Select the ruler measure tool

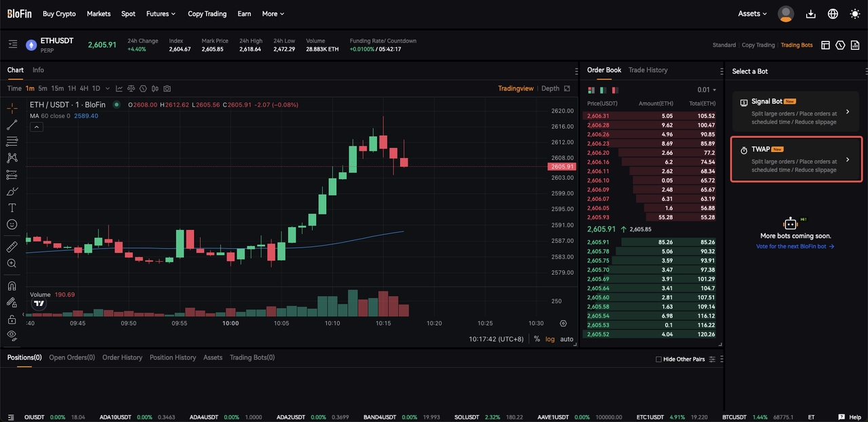[12, 246]
